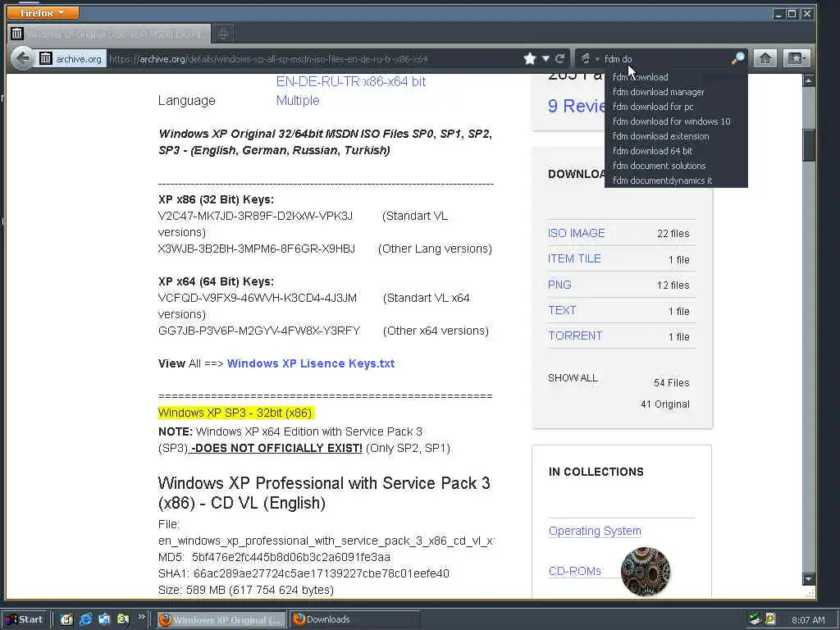Reload the page with the refresh icon
840x630 pixels.
click(x=559, y=58)
